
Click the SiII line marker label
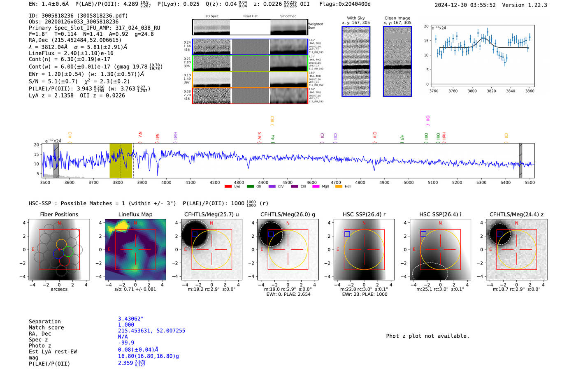click(157, 137)
